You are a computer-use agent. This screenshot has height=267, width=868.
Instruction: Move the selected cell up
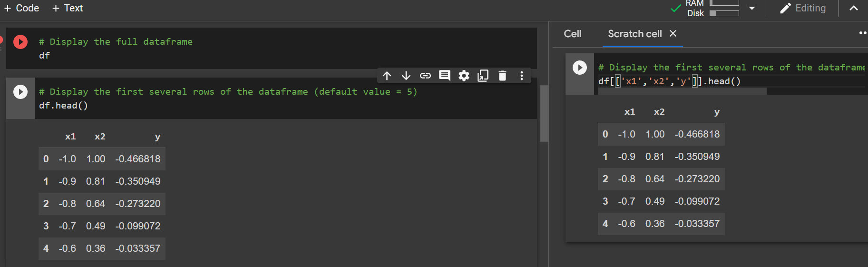(387, 76)
